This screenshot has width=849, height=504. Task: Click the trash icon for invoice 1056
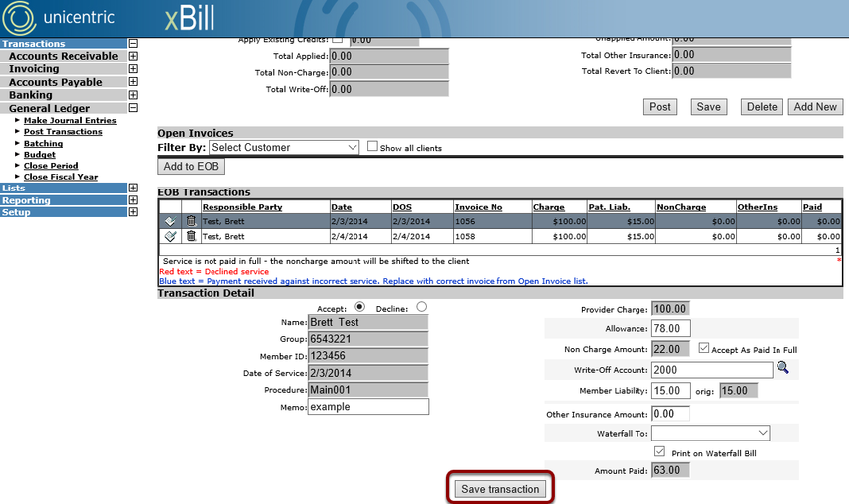[x=191, y=220]
